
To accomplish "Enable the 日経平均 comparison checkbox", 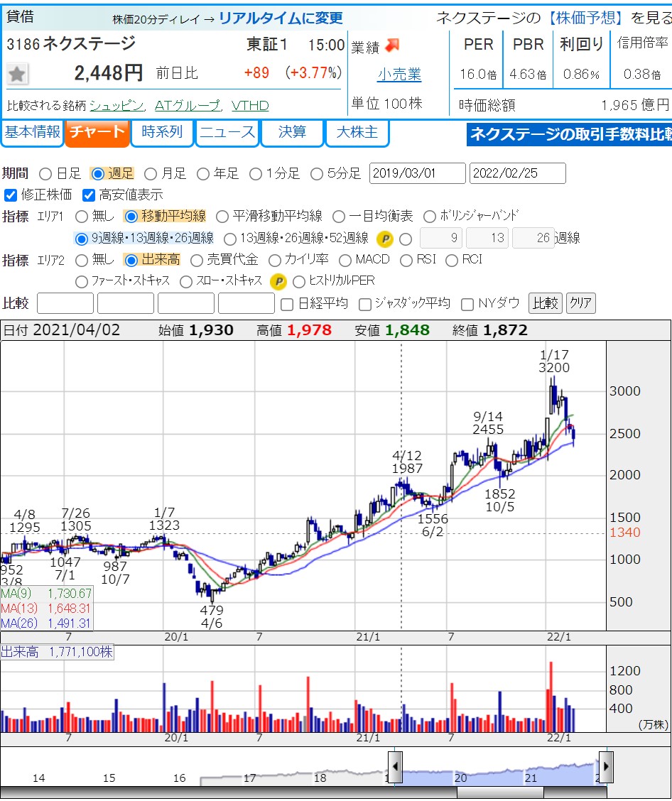I will pyautogui.click(x=287, y=304).
